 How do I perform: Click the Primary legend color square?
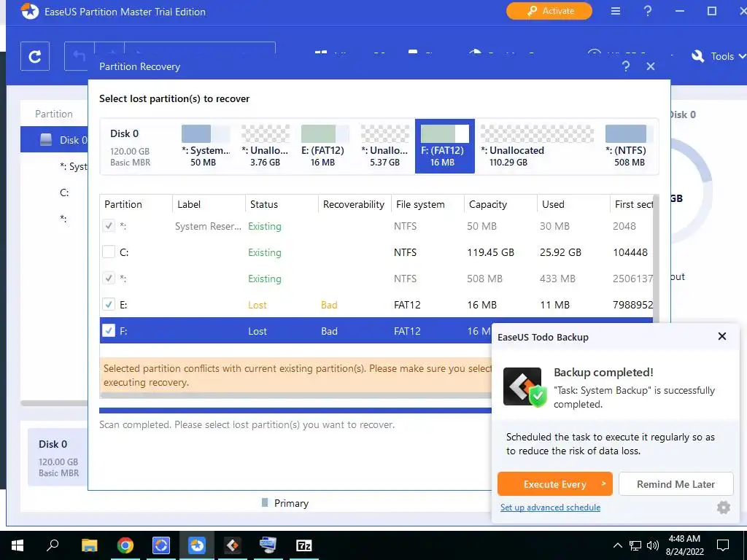[x=265, y=502]
